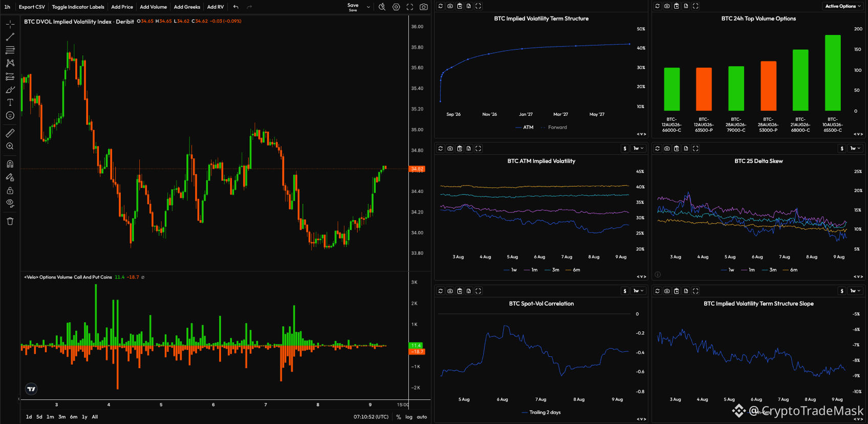Select the 1h interval in toolbar
The height and width of the screenshot is (424, 868).
coord(7,7)
